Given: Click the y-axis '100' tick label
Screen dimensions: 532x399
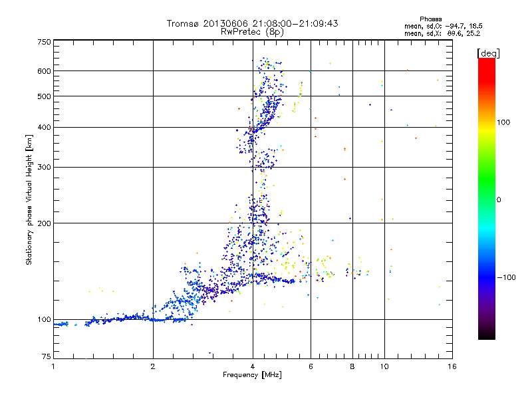Looking at the screenshot, I should pyautogui.click(x=44, y=320).
